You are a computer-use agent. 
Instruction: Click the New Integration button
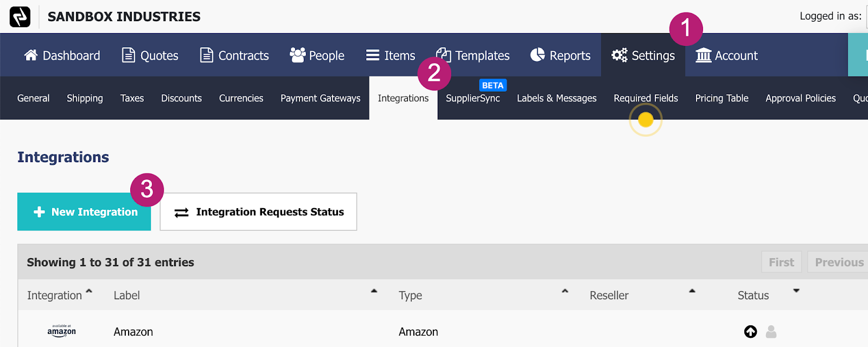pos(84,212)
